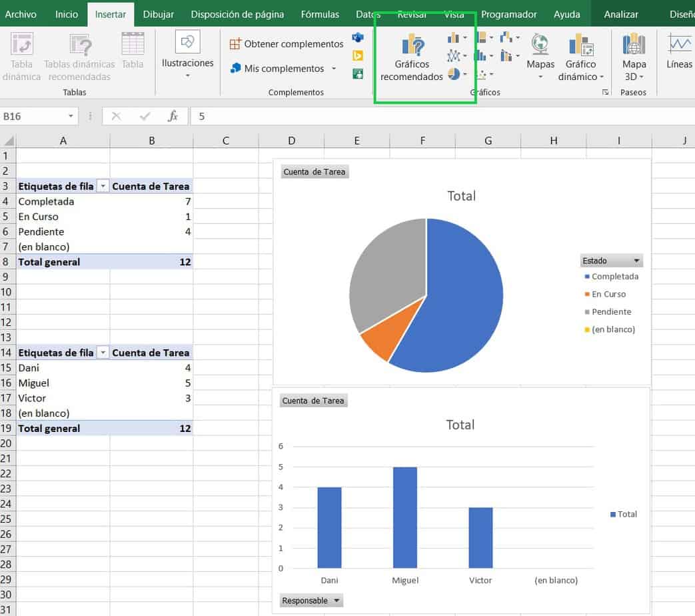Viewport: 695px width, 616px height.
Task: Select the Dani bar in chart
Action: (x=329, y=528)
